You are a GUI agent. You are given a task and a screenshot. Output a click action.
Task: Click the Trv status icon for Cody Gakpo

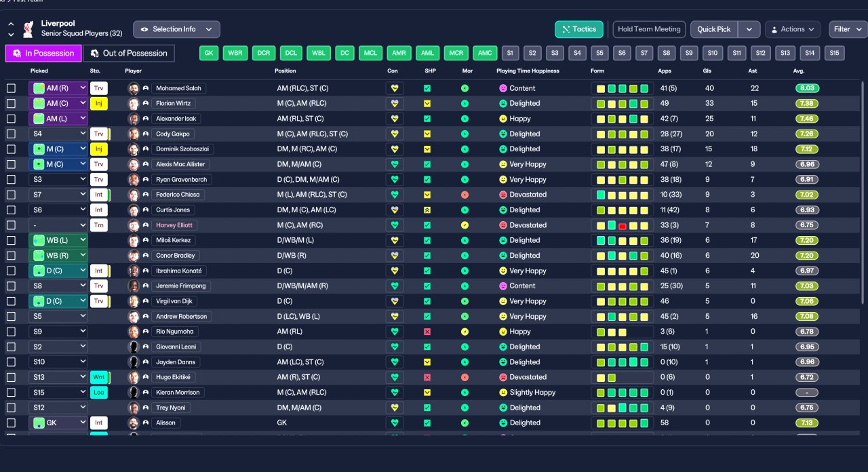[98, 134]
